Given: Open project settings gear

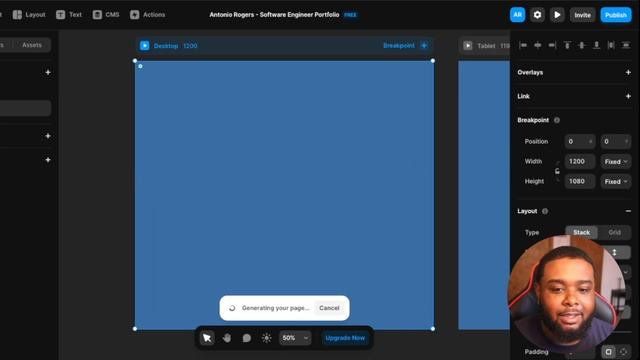Looking at the screenshot, I should tap(537, 15).
